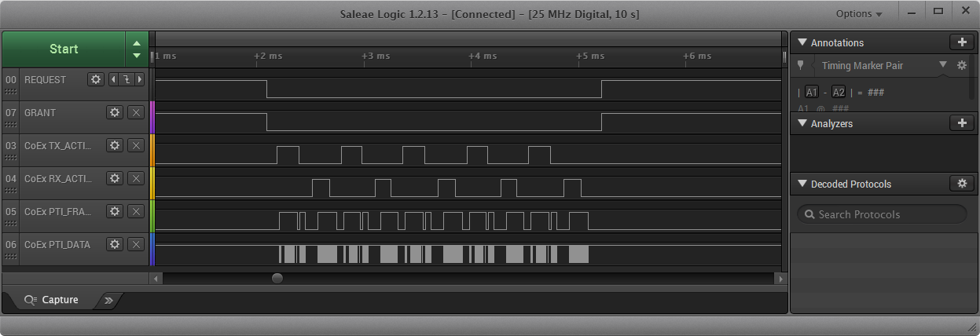Toggle falling edge trigger on REQUEST channel

[x=126, y=79]
